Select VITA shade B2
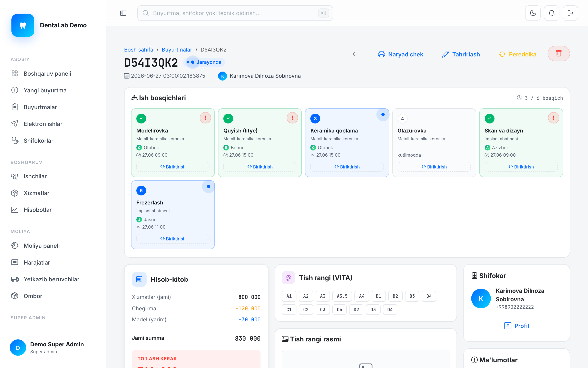 click(x=395, y=296)
